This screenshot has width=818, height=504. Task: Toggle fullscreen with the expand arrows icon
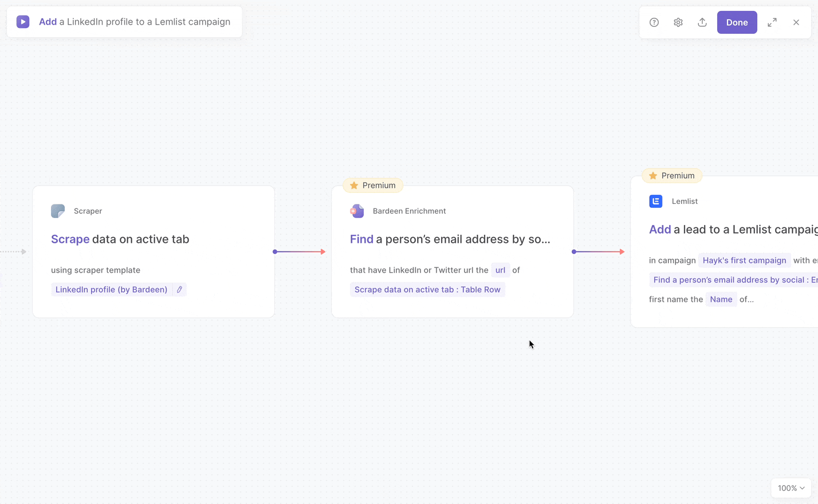pyautogui.click(x=772, y=22)
